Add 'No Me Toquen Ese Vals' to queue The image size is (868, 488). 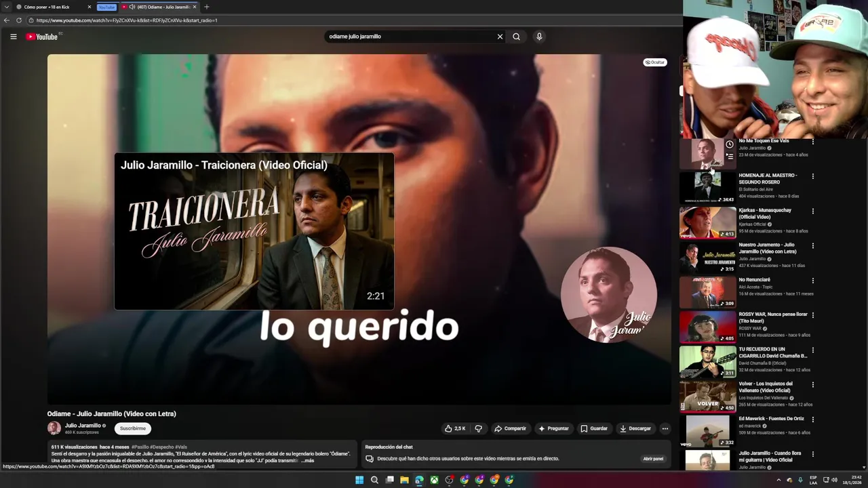730,156
